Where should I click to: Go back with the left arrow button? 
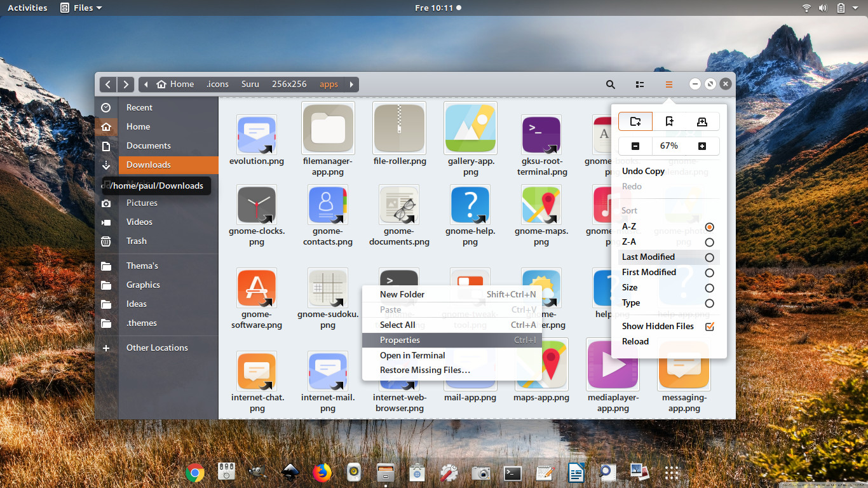[108, 84]
